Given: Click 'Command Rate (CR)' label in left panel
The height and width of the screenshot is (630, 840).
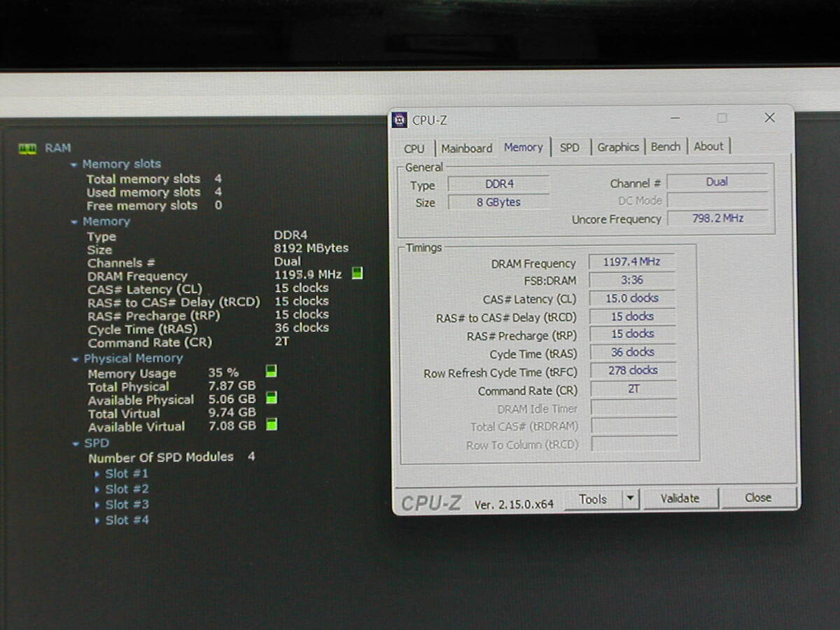Looking at the screenshot, I should 150,343.
